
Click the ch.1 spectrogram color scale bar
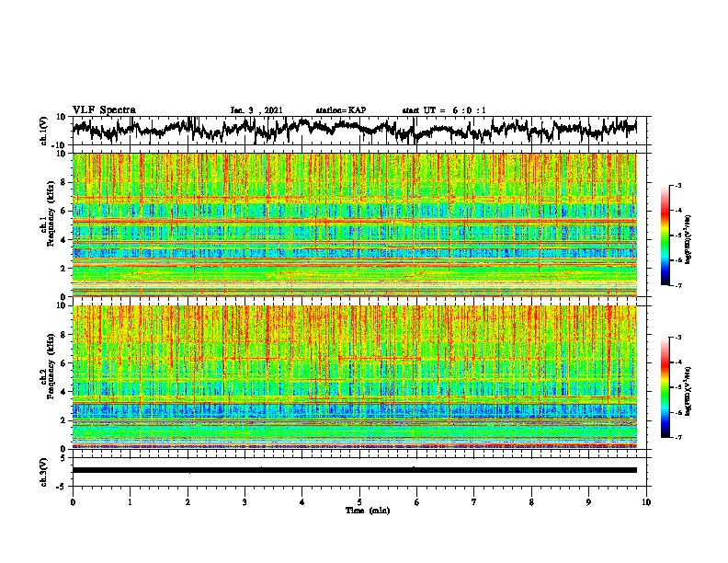coord(665,236)
